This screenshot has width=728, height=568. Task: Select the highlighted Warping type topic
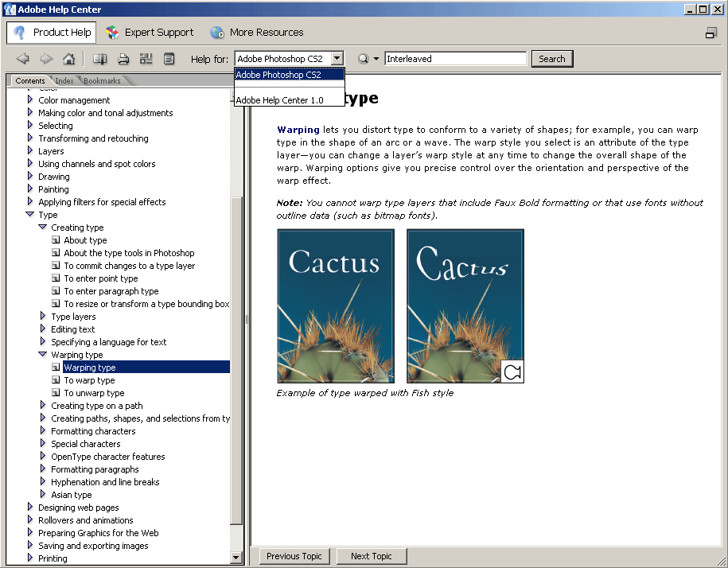[146, 367]
